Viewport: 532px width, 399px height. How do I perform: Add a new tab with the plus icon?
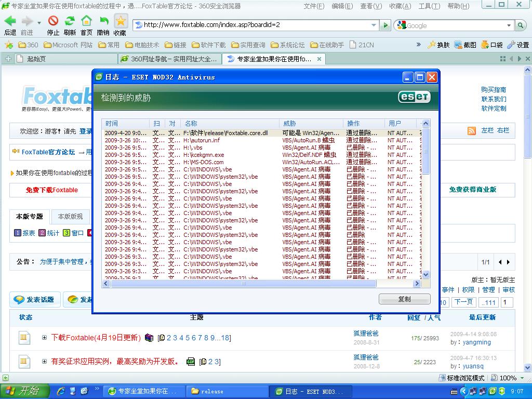click(8, 59)
